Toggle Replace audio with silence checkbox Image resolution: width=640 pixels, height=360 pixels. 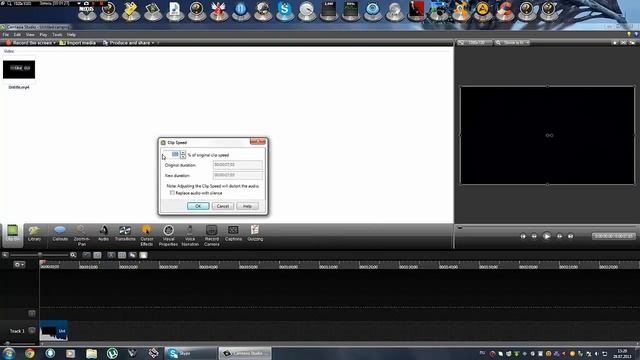point(172,193)
